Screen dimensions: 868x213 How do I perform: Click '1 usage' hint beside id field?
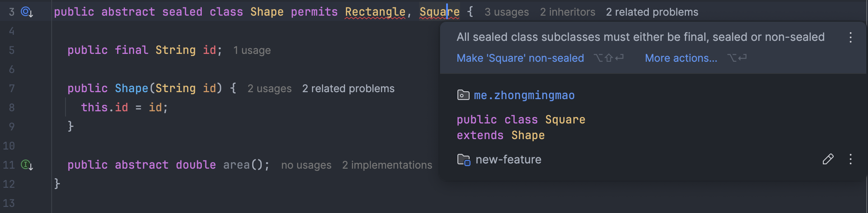tap(252, 50)
